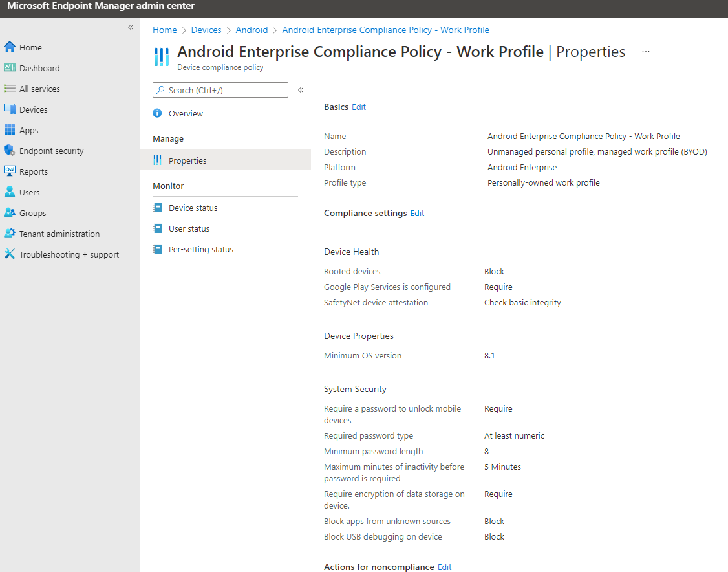Edit the Compliance settings section

click(x=418, y=213)
